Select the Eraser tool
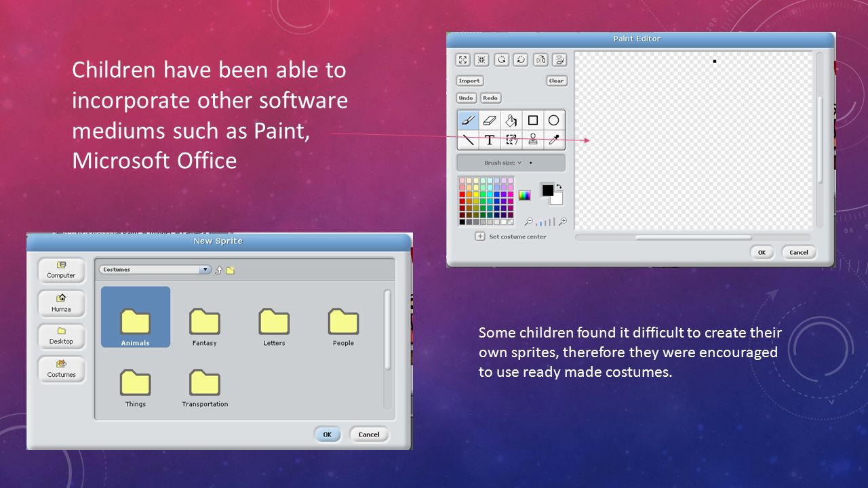 click(490, 121)
